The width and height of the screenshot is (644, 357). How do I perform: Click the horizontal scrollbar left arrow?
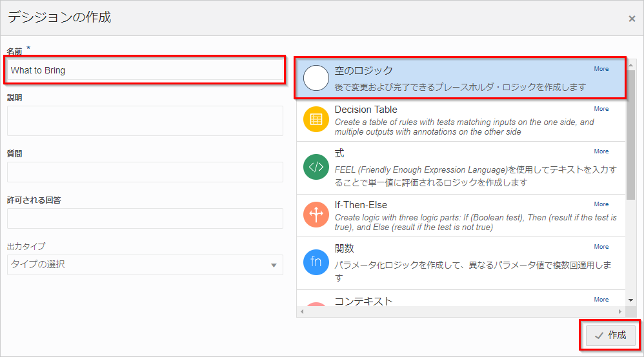pos(301,312)
